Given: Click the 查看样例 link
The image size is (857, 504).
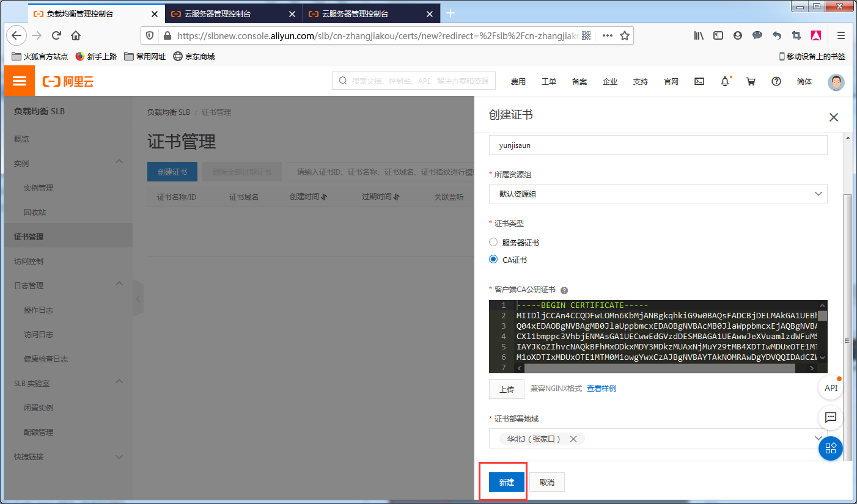Looking at the screenshot, I should [x=601, y=389].
